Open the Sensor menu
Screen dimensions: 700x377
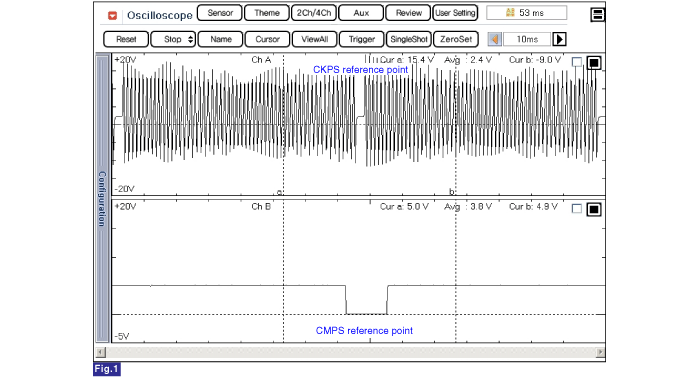coord(220,13)
